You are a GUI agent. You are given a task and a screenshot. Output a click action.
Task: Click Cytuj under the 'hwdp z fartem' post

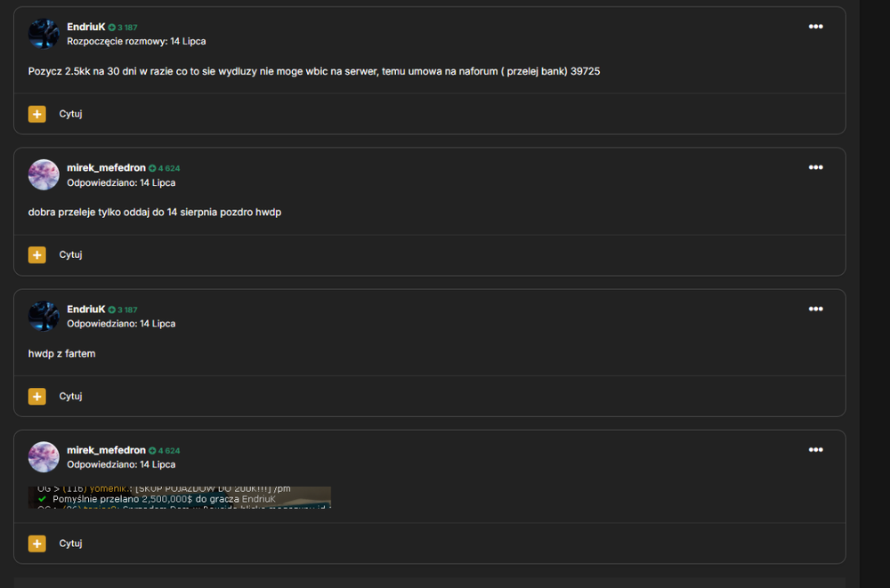70,396
